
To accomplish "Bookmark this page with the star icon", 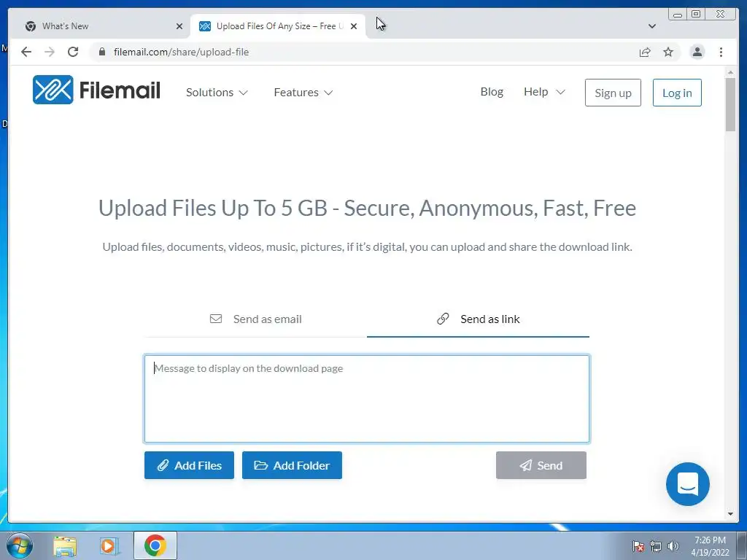I will point(668,52).
